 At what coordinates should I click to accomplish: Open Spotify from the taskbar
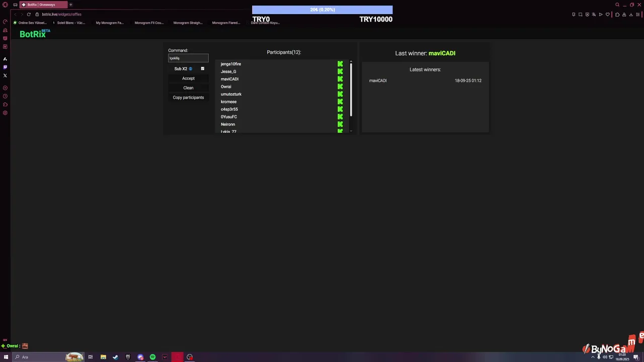pyautogui.click(x=152, y=357)
